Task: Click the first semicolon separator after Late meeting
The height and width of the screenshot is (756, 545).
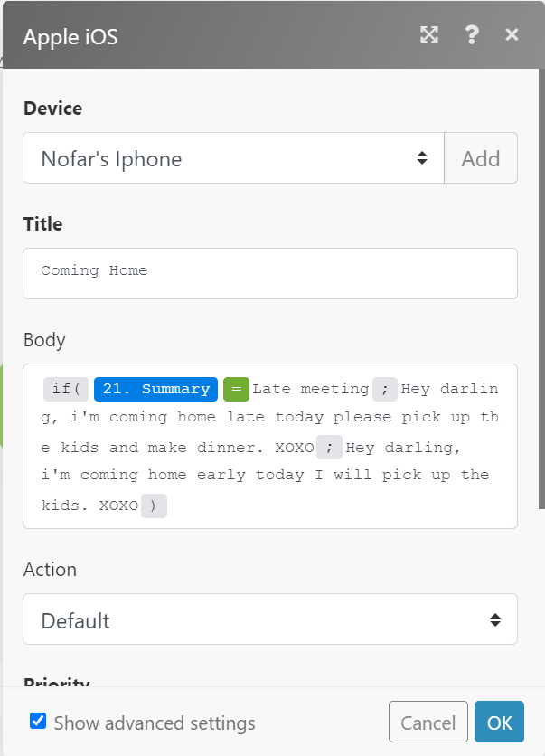Action: pyautogui.click(x=384, y=389)
